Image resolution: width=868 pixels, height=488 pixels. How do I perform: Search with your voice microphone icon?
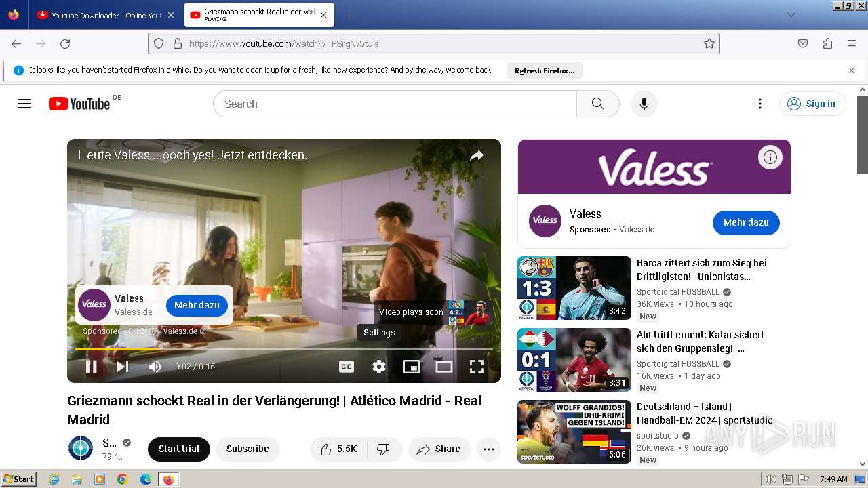click(x=644, y=104)
